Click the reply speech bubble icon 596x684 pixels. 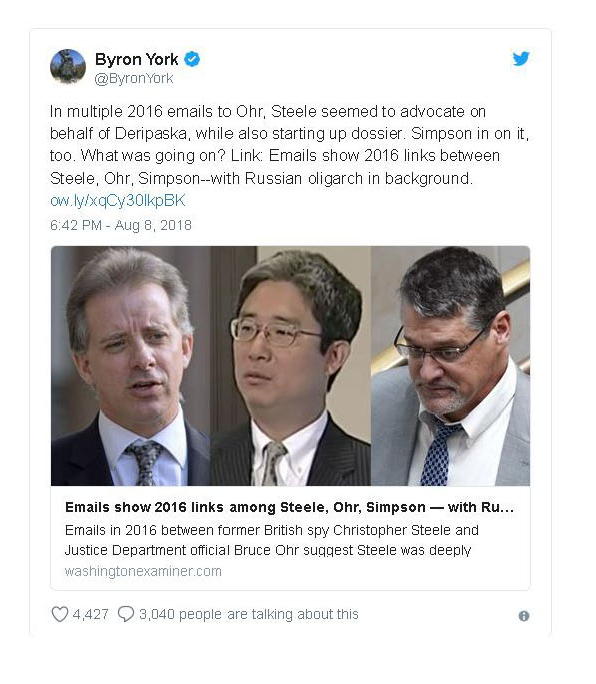(x=126, y=614)
